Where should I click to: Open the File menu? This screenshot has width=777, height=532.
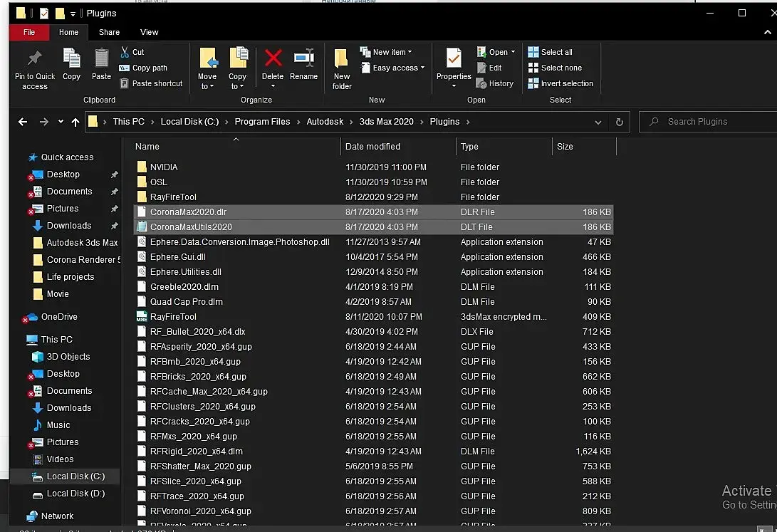pyautogui.click(x=29, y=32)
